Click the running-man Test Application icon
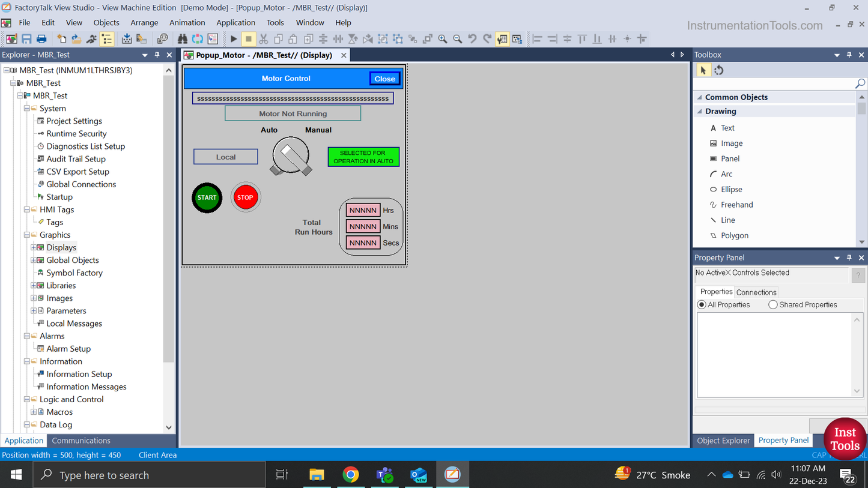The height and width of the screenshot is (488, 868). (92, 39)
